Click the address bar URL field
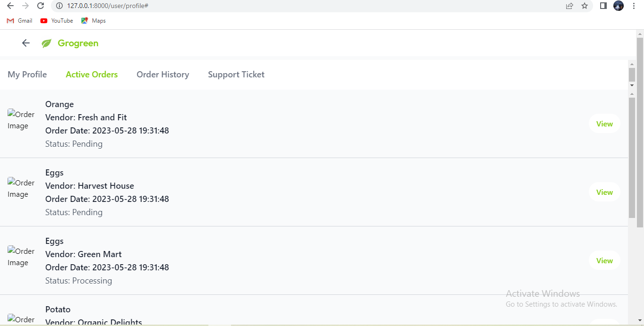Image resolution: width=644 pixels, height=326 pixels. pos(283,6)
